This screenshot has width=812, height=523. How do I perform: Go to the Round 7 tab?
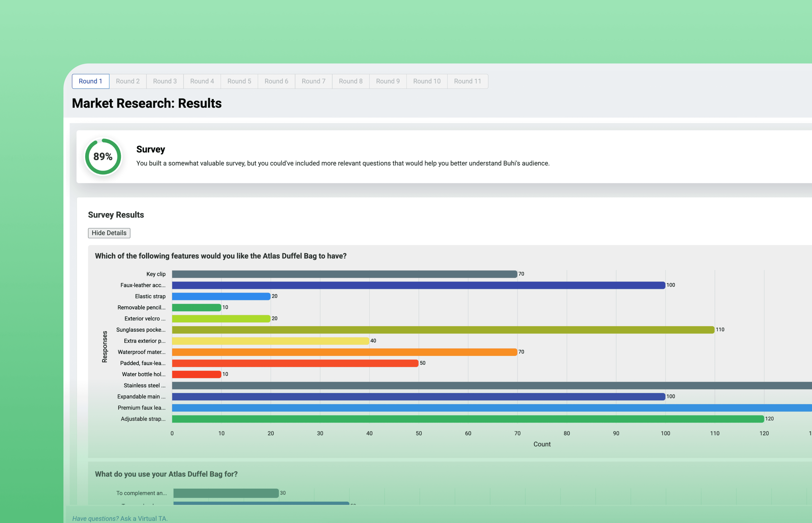click(313, 81)
